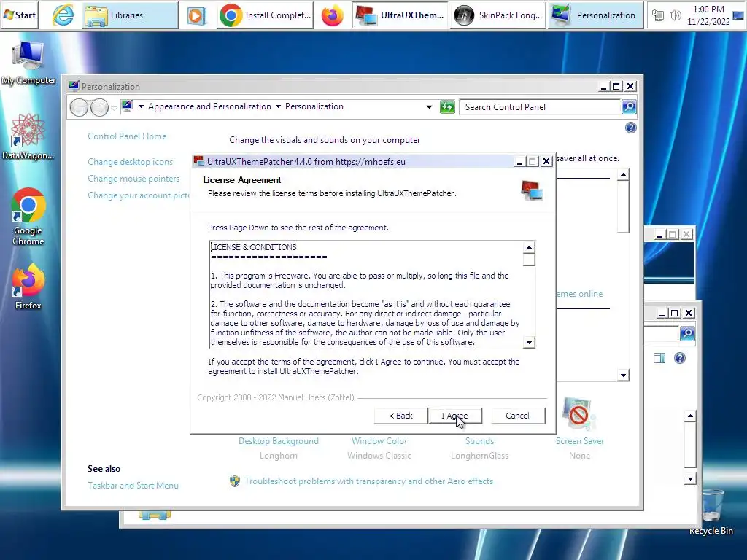Click the network tray icon
The width and height of the screenshot is (747, 560).
tap(658, 16)
